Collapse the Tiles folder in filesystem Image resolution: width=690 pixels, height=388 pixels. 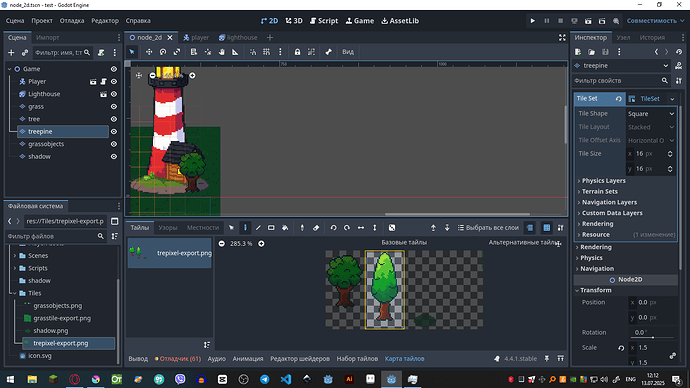click(x=15, y=293)
